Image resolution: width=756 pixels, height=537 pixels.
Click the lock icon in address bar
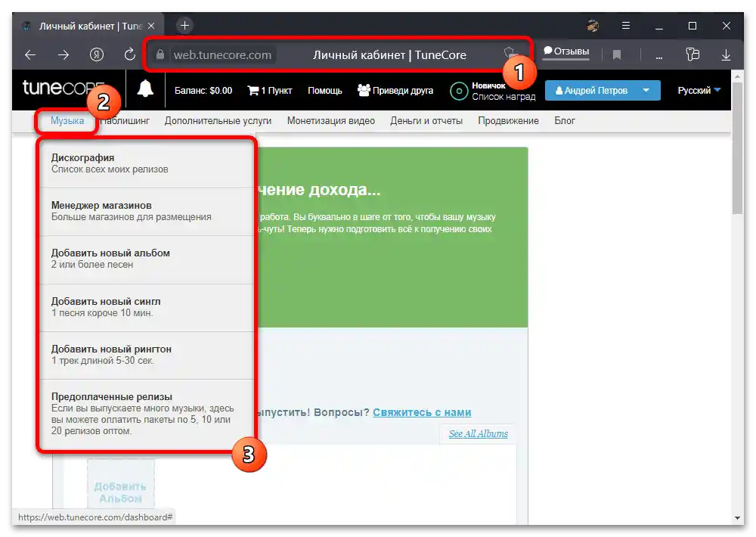(160, 54)
